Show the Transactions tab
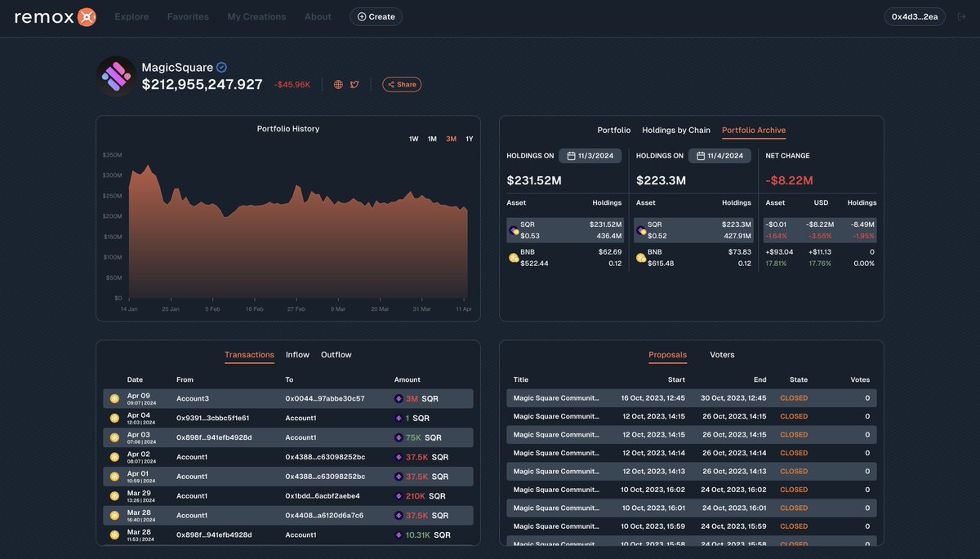The height and width of the screenshot is (559, 980). [249, 354]
